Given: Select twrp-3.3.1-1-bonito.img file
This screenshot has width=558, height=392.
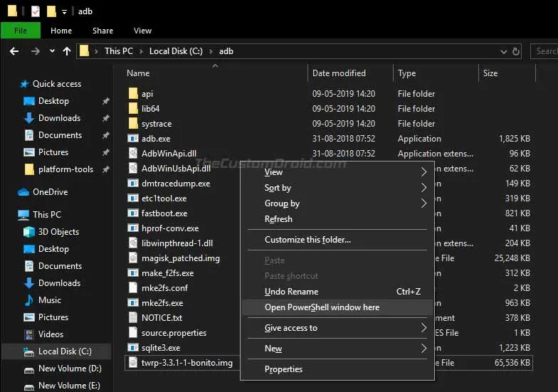Looking at the screenshot, I should click(186, 363).
